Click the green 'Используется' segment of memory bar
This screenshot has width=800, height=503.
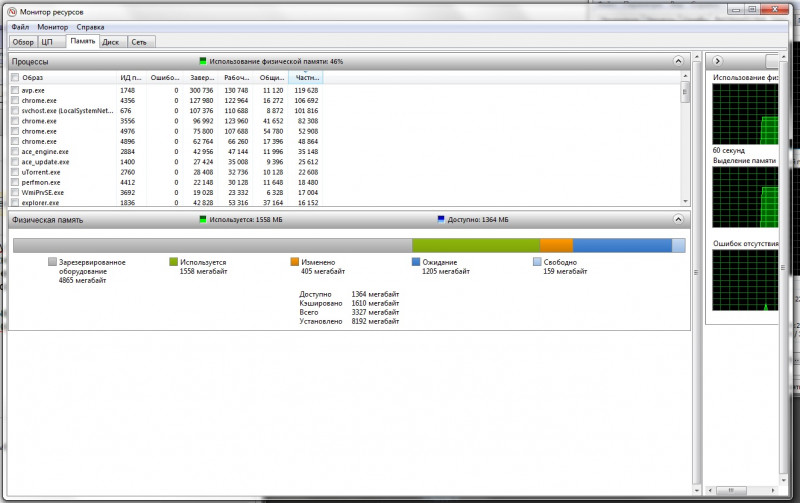475,245
